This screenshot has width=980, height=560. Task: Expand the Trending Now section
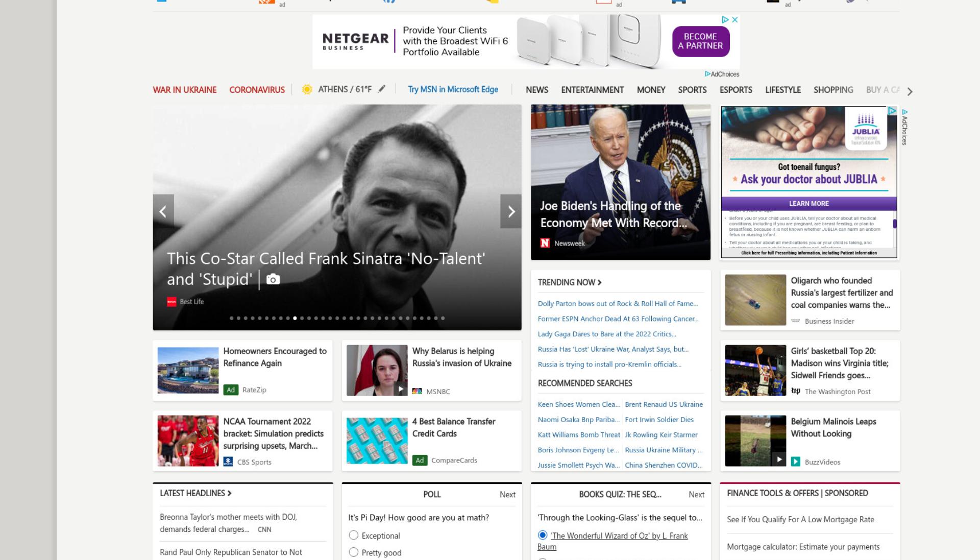pos(570,282)
